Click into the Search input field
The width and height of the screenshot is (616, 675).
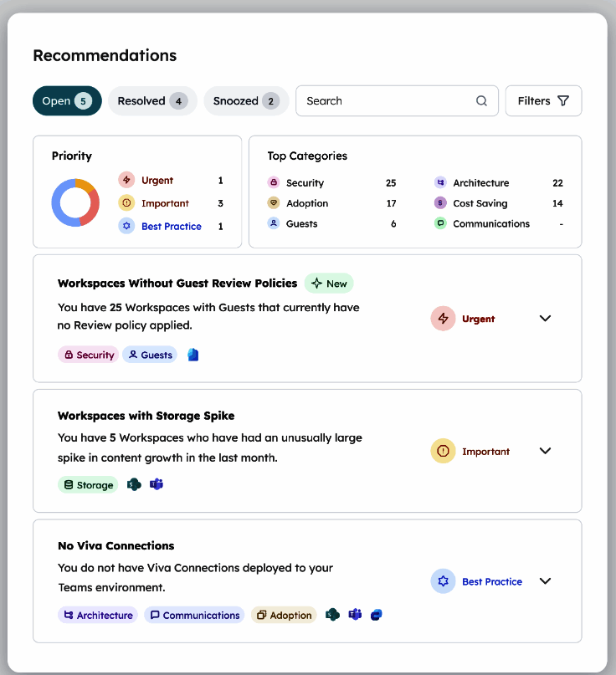point(385,101)
